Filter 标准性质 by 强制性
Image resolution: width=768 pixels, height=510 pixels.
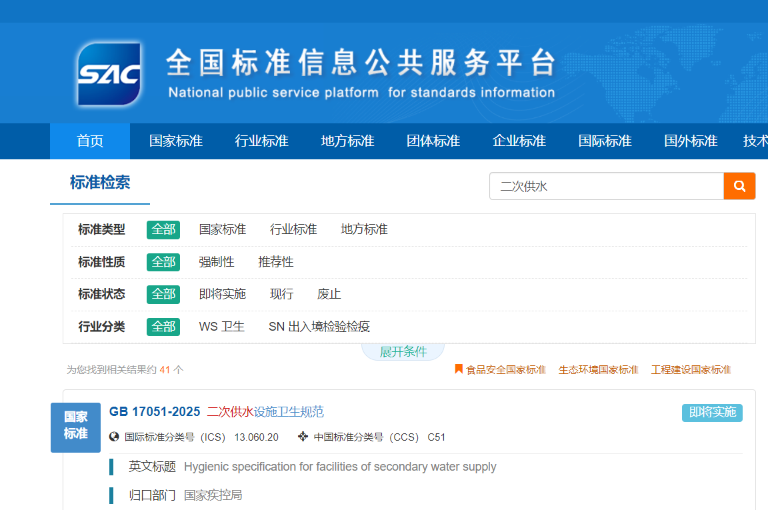[x=216, y=262]
